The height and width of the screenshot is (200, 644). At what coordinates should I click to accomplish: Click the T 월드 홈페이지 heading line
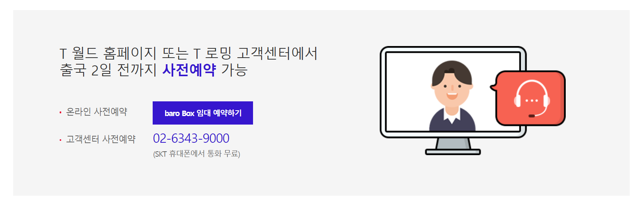click(x=189, y=53)
